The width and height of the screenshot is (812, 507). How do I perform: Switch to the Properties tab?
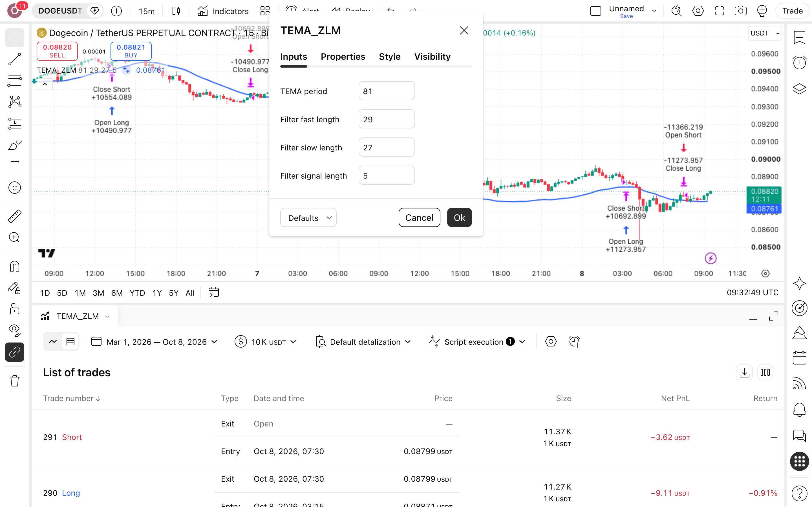(x=343, y=56)
